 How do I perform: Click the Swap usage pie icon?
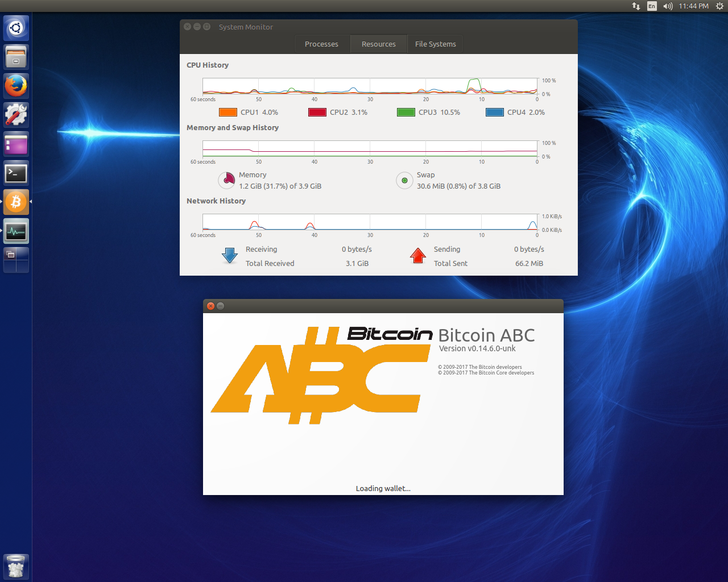404,180
